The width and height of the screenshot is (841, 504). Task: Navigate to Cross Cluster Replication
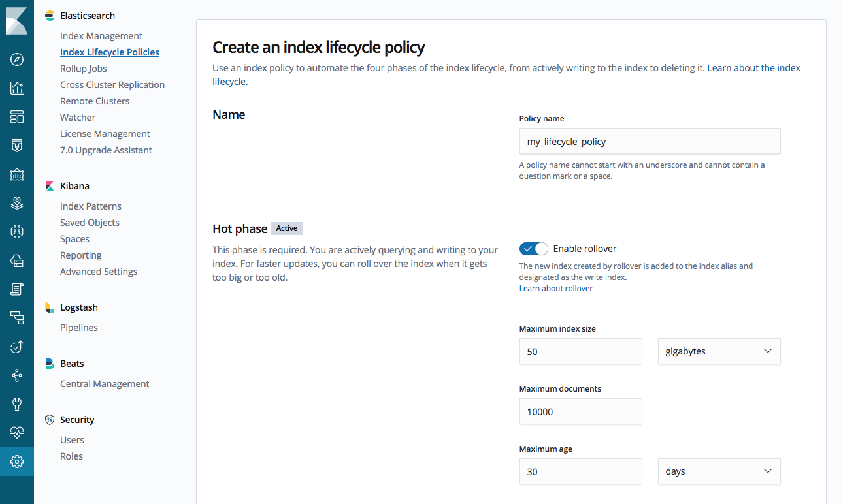112,84
